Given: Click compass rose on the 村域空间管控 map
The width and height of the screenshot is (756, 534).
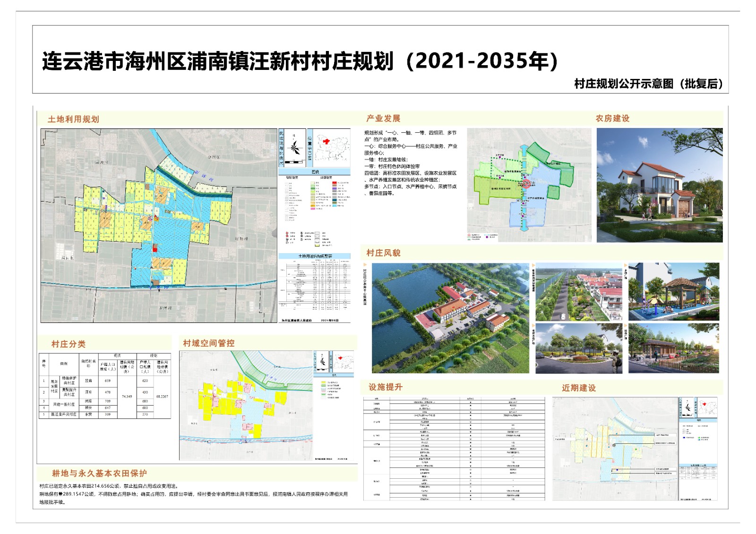Looking at the screenshot, I should 322,362.
